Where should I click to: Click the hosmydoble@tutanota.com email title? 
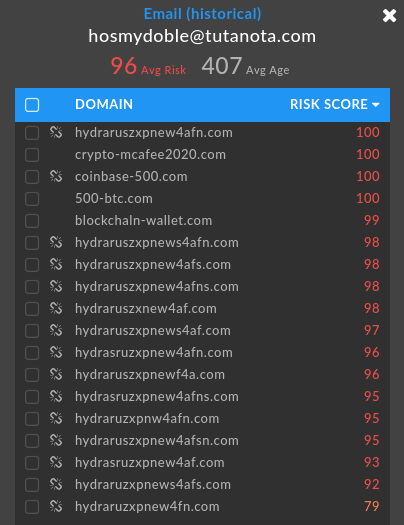(202, 36)
